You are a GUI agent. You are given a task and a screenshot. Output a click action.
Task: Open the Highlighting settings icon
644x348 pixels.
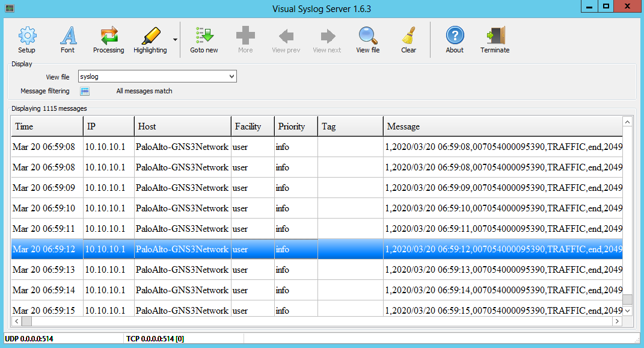point(150,40)
